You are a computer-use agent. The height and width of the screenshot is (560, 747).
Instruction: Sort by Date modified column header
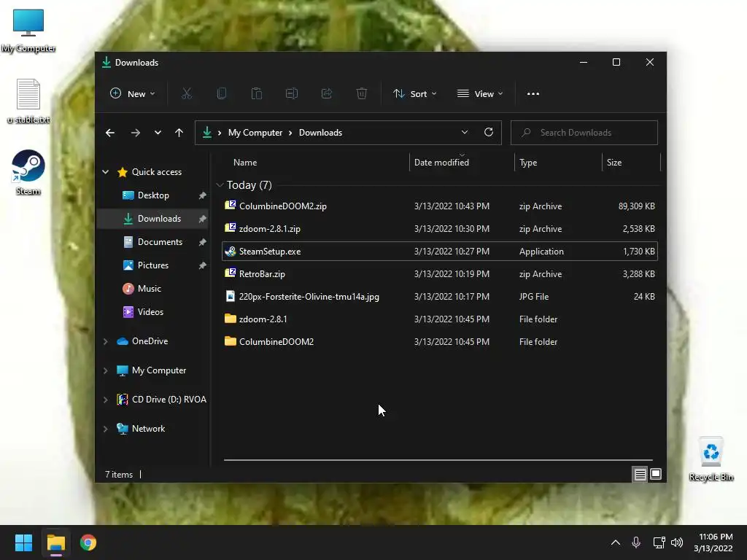click(x=462, y=163)
